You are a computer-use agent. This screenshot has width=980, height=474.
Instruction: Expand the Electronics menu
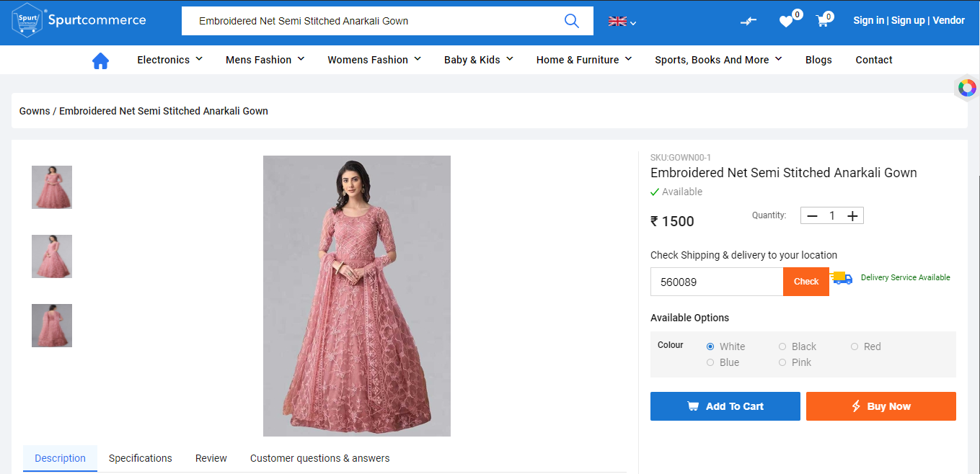pos(169,60)
